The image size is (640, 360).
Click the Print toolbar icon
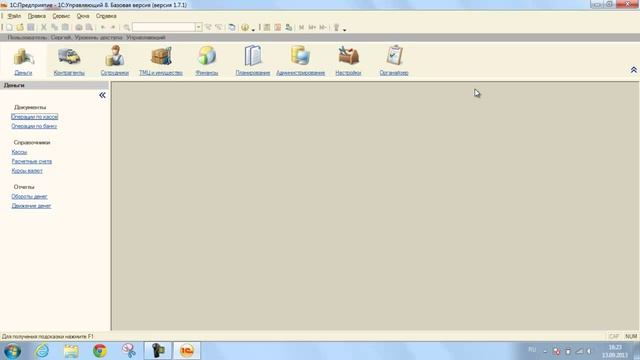click(x=78, y=27)
